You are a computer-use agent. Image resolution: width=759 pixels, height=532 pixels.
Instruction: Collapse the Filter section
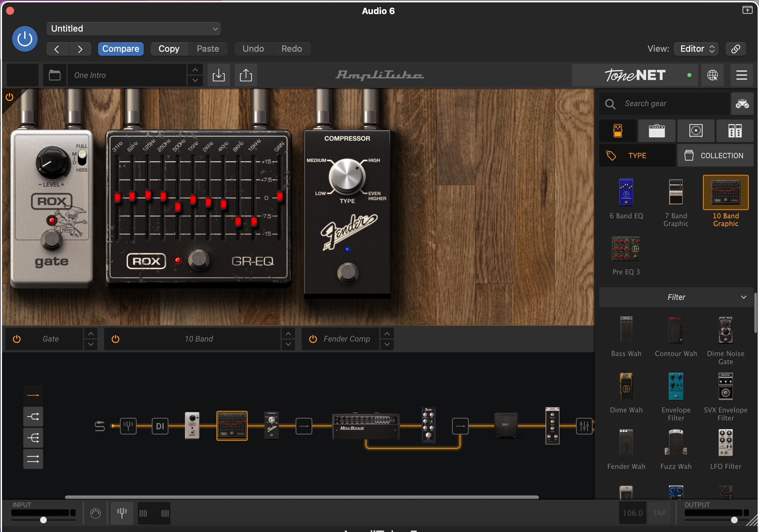coord(676,297)
